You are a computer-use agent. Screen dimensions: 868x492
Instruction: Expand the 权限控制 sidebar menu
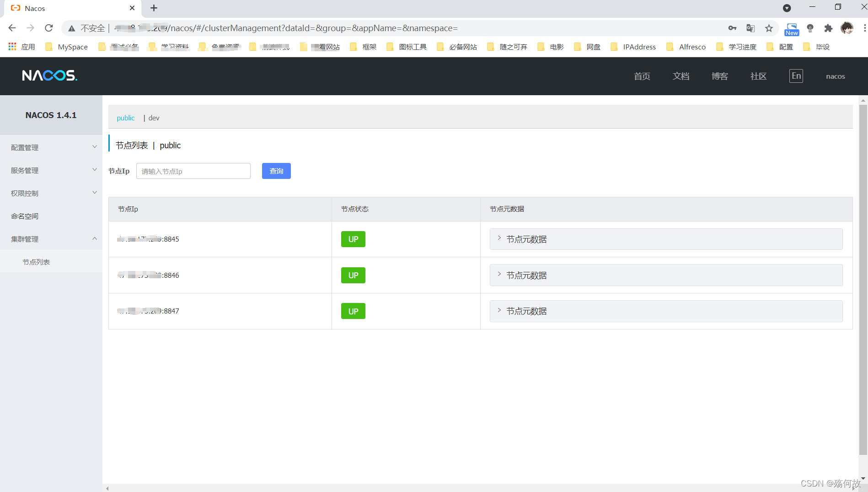pos(51,193)
